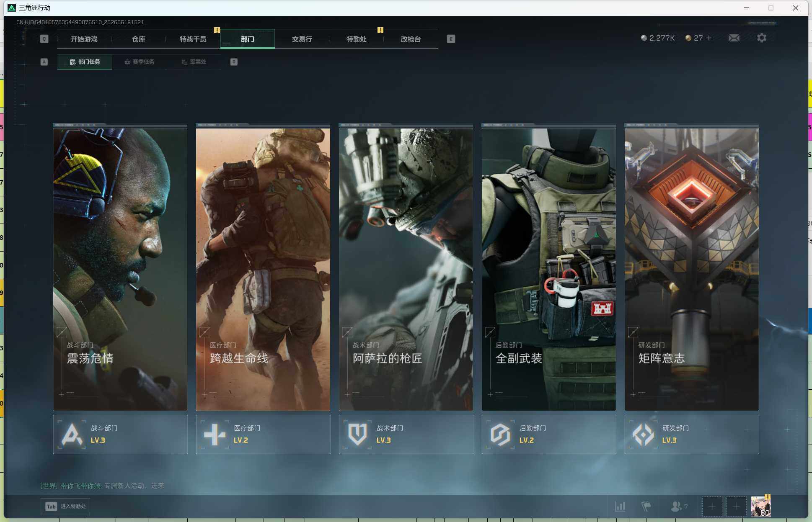Click the Q hotkey icon left of tabs
The height and width of the screenshot is (522, 812).
pos(44,39)
